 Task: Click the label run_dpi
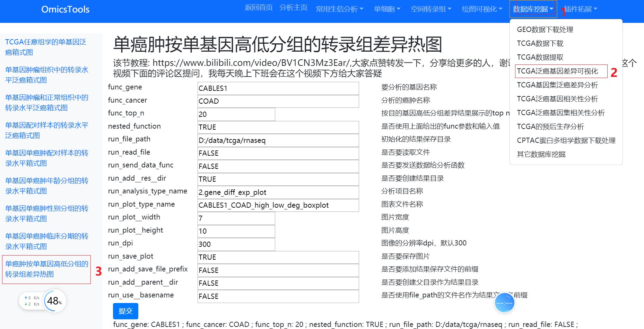pyautogui.click(x=120, y=243)
